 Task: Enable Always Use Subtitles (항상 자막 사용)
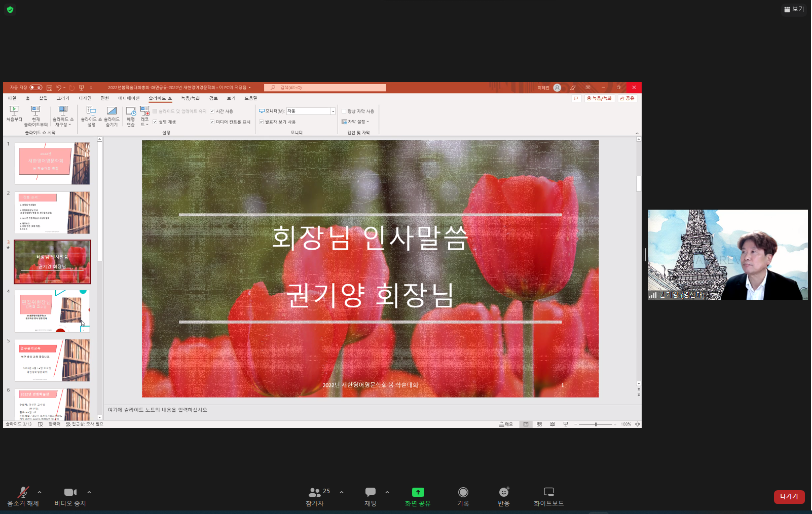coord(344,111)
